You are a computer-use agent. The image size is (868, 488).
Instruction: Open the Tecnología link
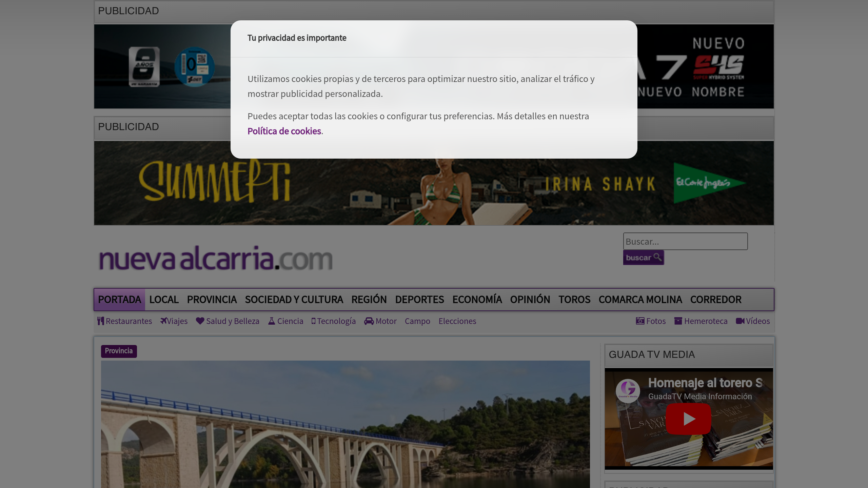(x=334, y=321)
